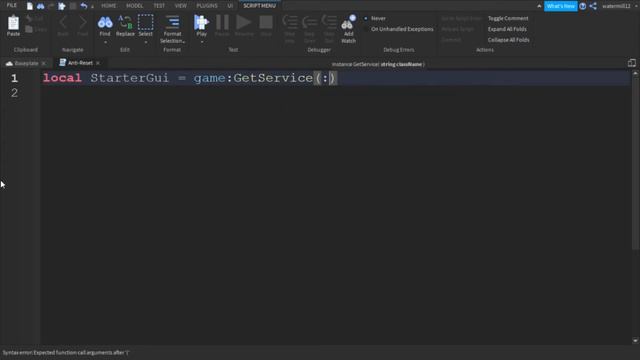Switch to the MODEL ribbon tab

coord(134,6)
